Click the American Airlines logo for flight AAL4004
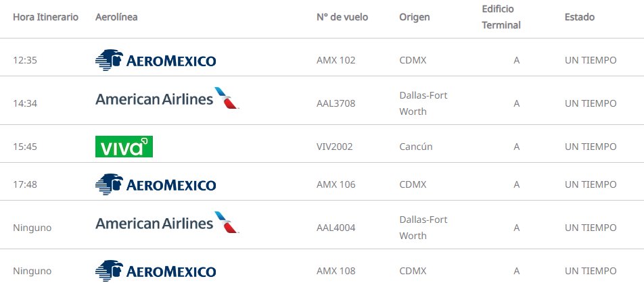Image resolution: width=644 pixels, height=283 pixels. coord(167,224)
